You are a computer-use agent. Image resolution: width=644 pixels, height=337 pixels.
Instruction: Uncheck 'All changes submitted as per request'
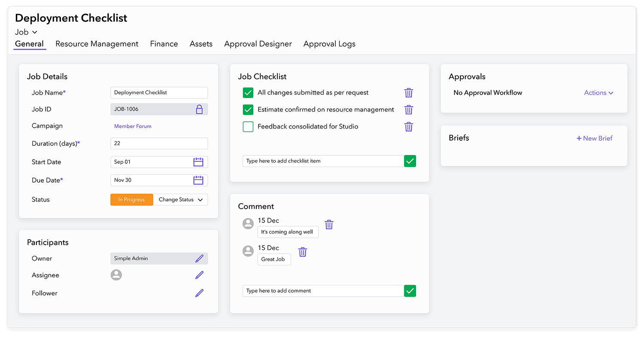(248, 93)
